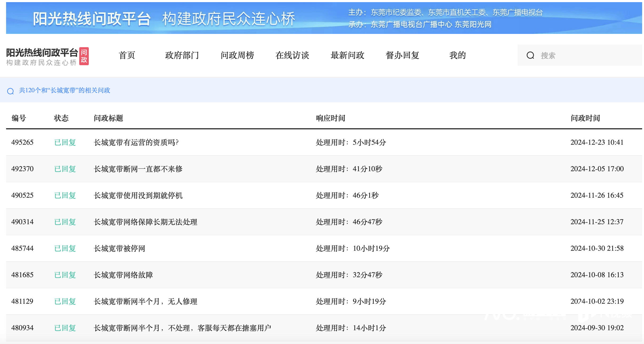This screenshot has width=644, height=344.
Task: Open the 问政周榜 page
Action: (x=237, y=55)
